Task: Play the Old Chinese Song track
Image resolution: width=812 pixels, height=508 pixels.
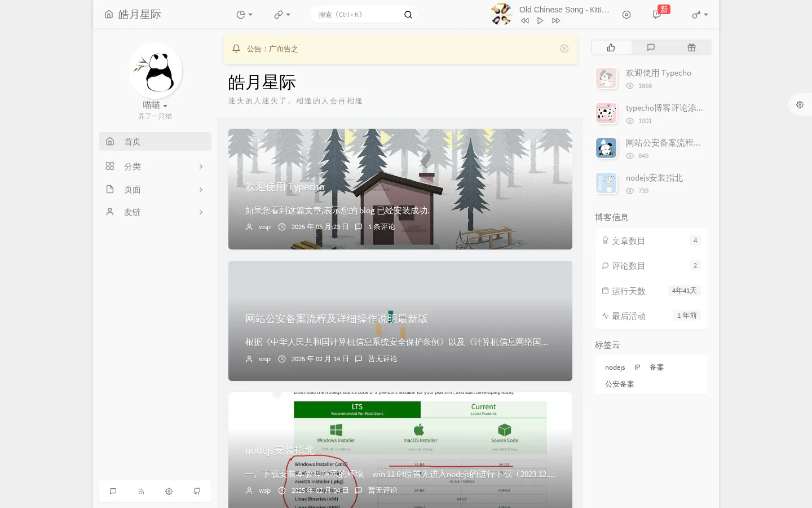Action: coord(540,21)
